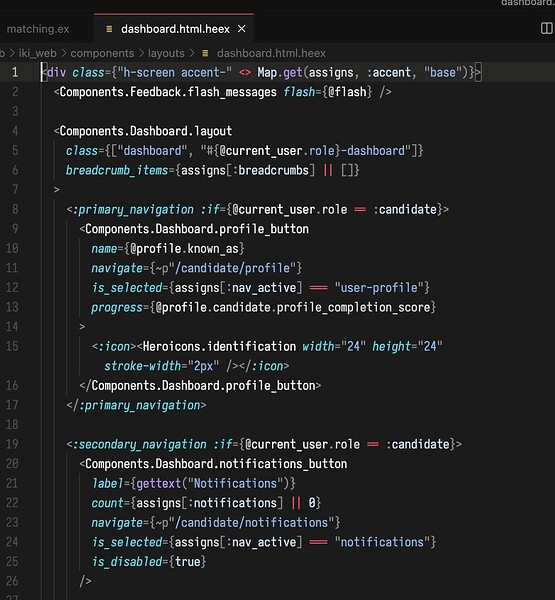
Task: Click dashboard.html.heex in the breadcrumb path
Action: tap(271, 53)
